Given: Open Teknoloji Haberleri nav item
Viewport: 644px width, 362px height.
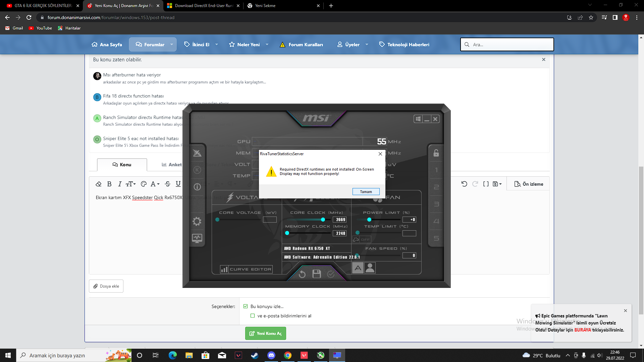Looking at the screenshot, I should pos(404,45).
